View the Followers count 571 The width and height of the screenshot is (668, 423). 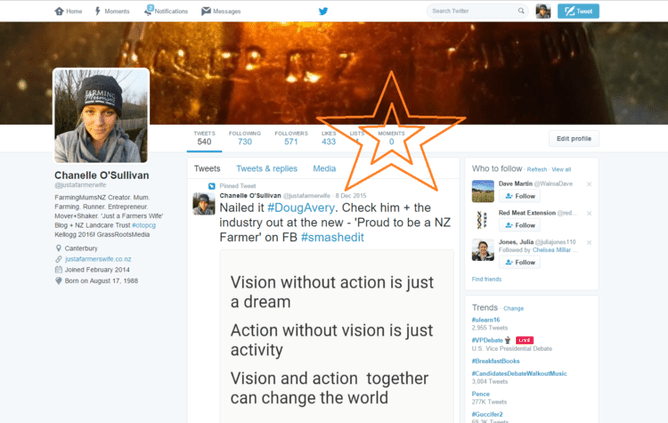[291, 138]
